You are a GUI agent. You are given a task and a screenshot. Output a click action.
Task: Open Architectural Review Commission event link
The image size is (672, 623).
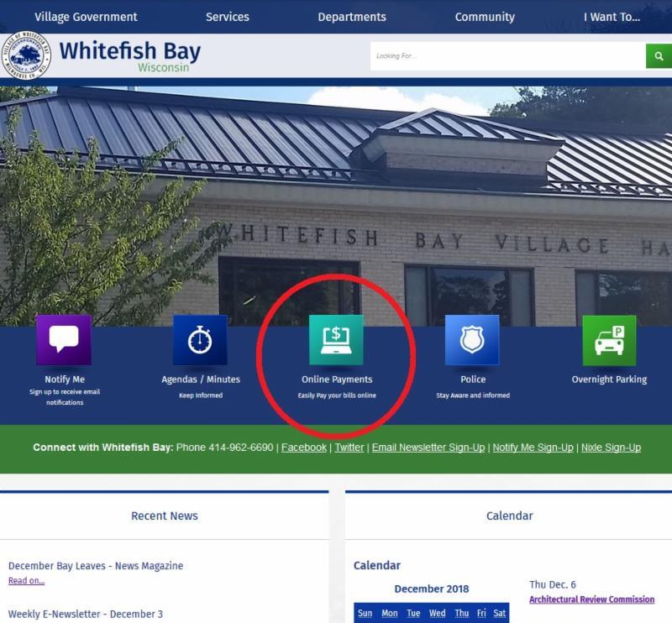592,599
